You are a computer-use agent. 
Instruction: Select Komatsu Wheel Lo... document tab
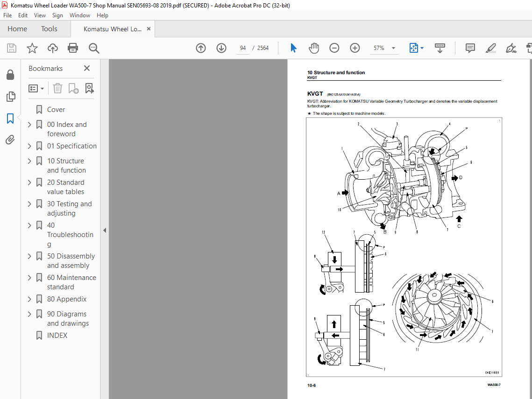(112, 29)
